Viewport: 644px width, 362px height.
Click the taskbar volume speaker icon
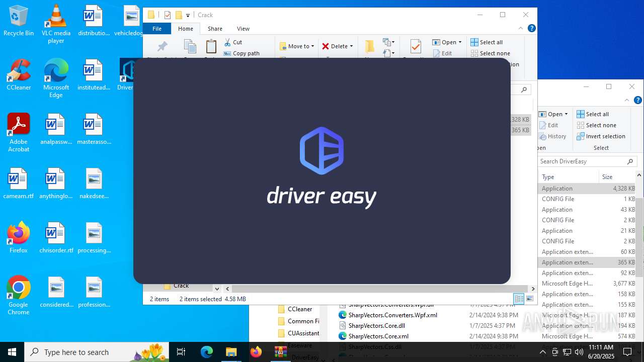[x=579, y=352]
